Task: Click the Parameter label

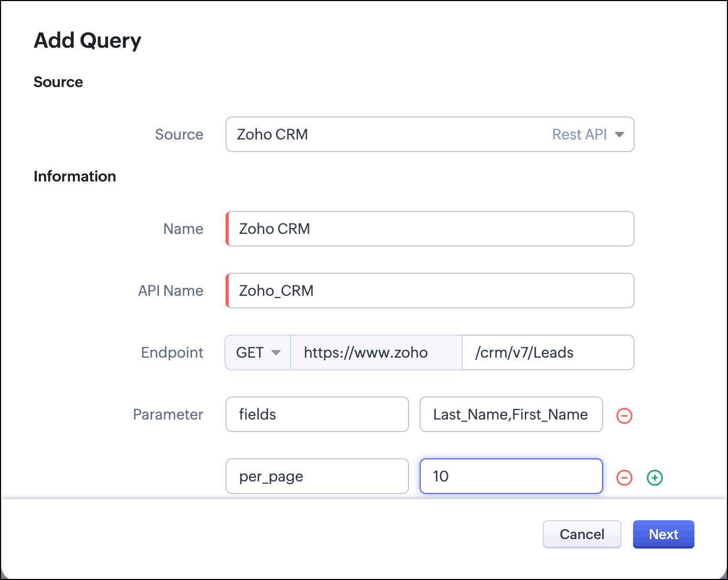Action: 168,414
